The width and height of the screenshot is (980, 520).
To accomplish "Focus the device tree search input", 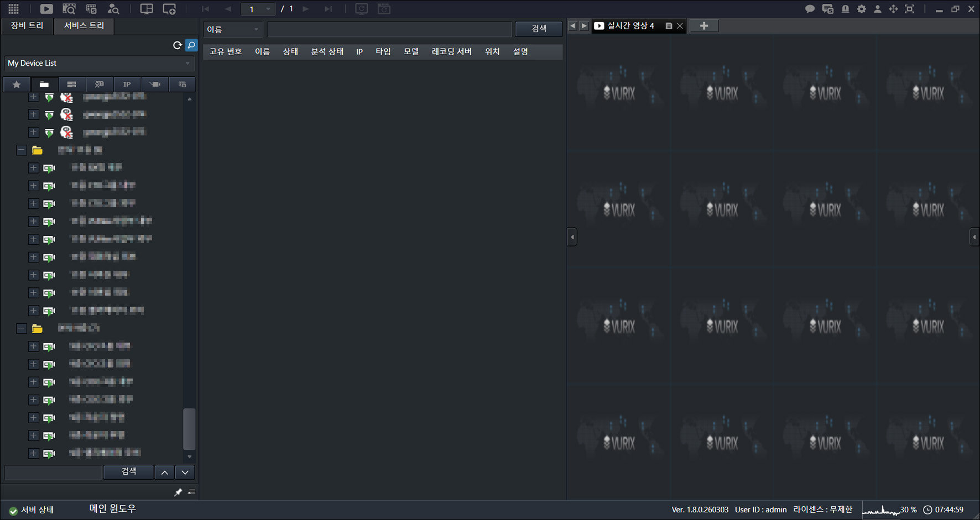I will [x=53, y=472].
